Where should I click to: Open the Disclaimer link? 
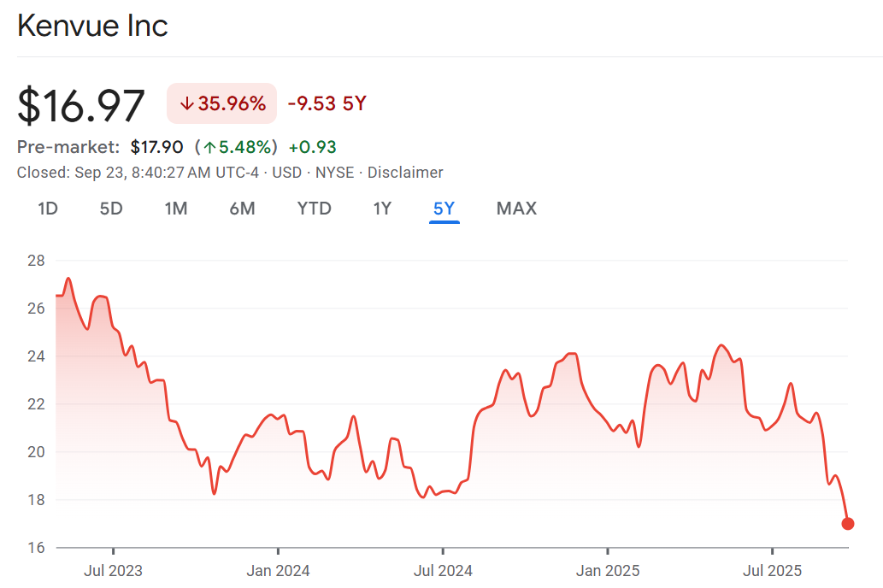[x=405, y=173]
